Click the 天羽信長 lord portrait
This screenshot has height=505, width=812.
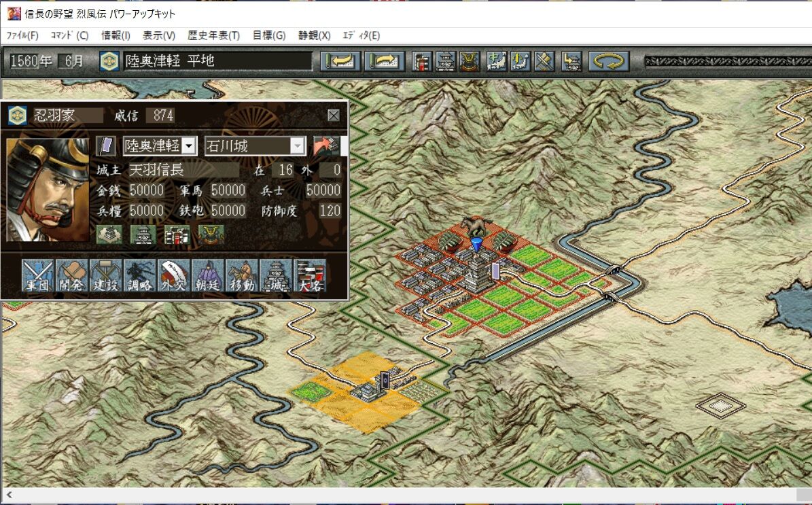[x=48, y=190]
